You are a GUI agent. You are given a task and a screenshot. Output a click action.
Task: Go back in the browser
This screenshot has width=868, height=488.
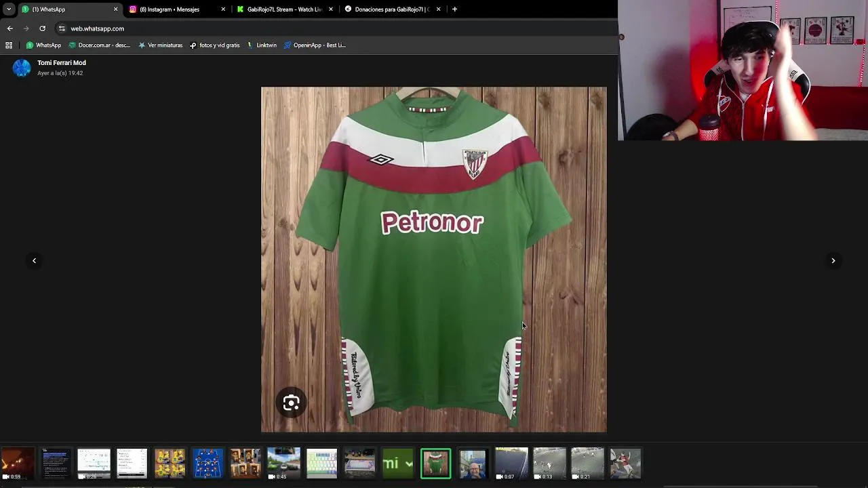click(x=9, y=28)
